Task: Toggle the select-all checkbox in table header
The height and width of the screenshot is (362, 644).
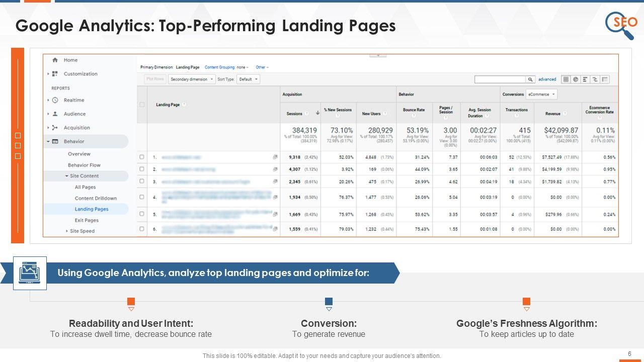Action: coord(142,105)
